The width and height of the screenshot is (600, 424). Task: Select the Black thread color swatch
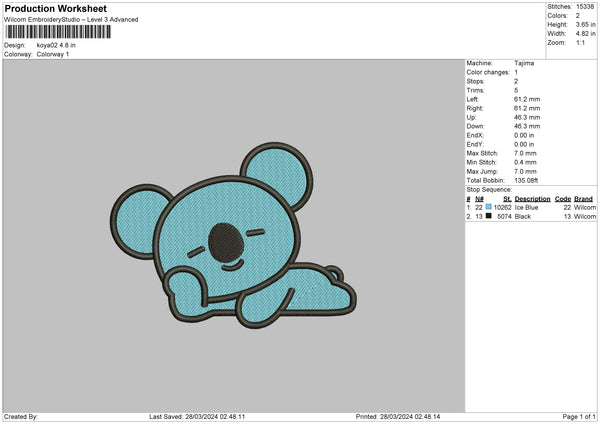click(x=489, y=216)
